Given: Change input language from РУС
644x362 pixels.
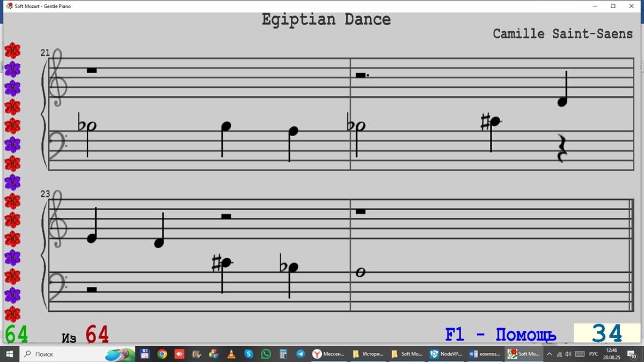Looking at the screenshot, I should 594,354.
